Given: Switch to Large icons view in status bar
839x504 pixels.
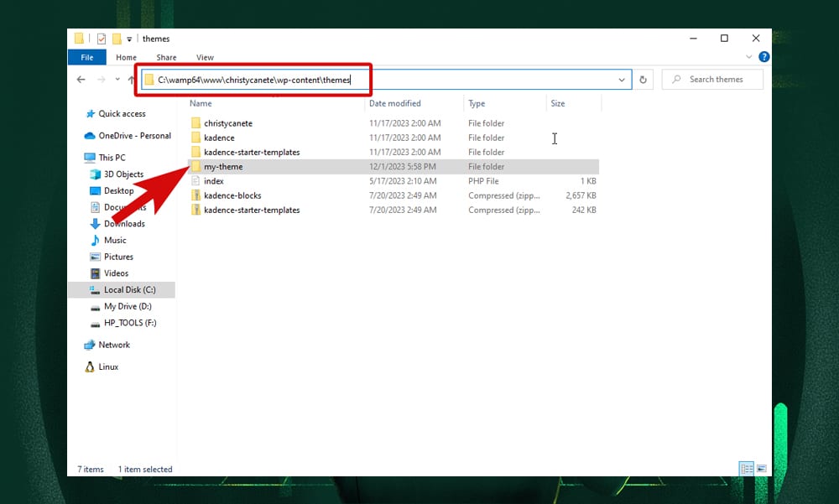Looking at the screenshot, I should (762, 469).
